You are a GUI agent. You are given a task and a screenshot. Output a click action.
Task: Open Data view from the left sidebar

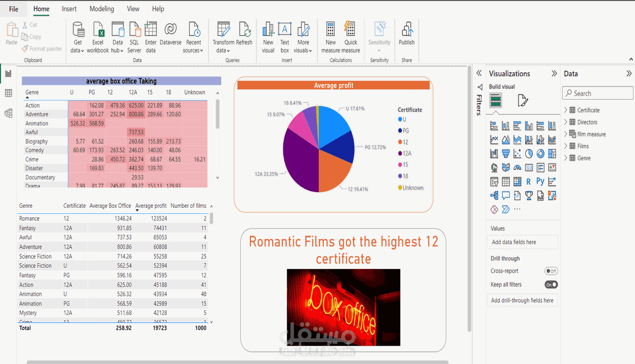pos(8,93)
